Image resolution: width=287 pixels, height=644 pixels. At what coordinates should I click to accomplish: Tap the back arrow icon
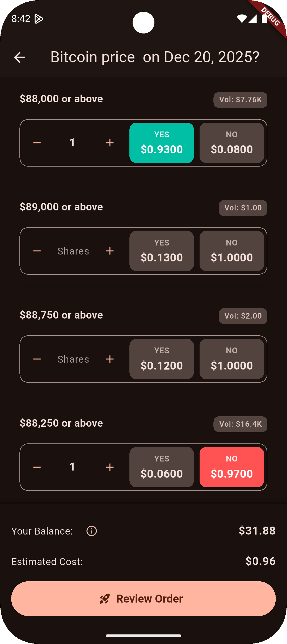pyautogui.click(x=20, y=57)
